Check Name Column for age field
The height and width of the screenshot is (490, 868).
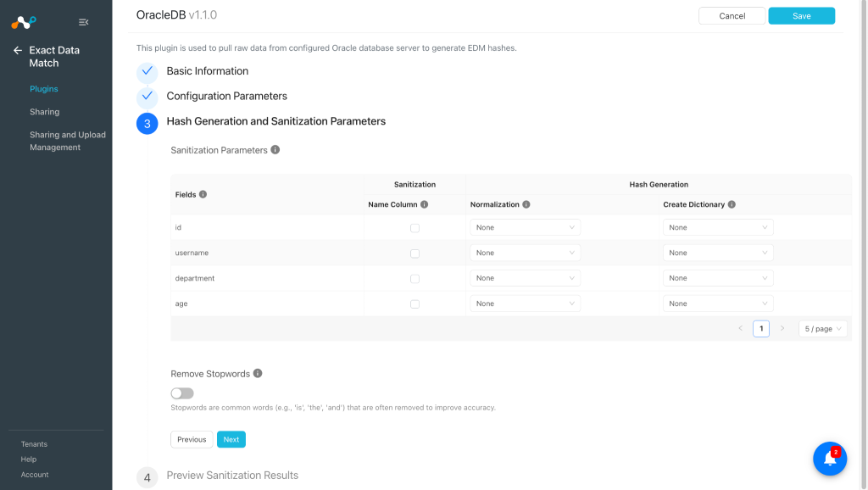click(415, 304)
